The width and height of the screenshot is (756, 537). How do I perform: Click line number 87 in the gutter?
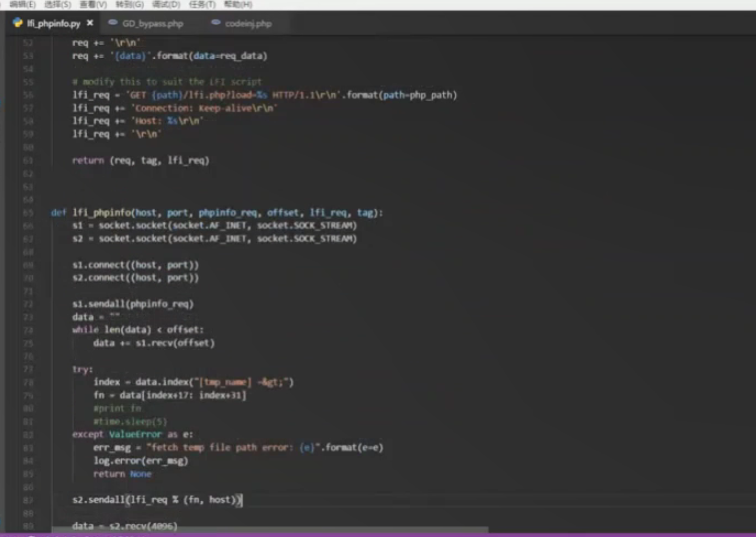tap(28, 500)
